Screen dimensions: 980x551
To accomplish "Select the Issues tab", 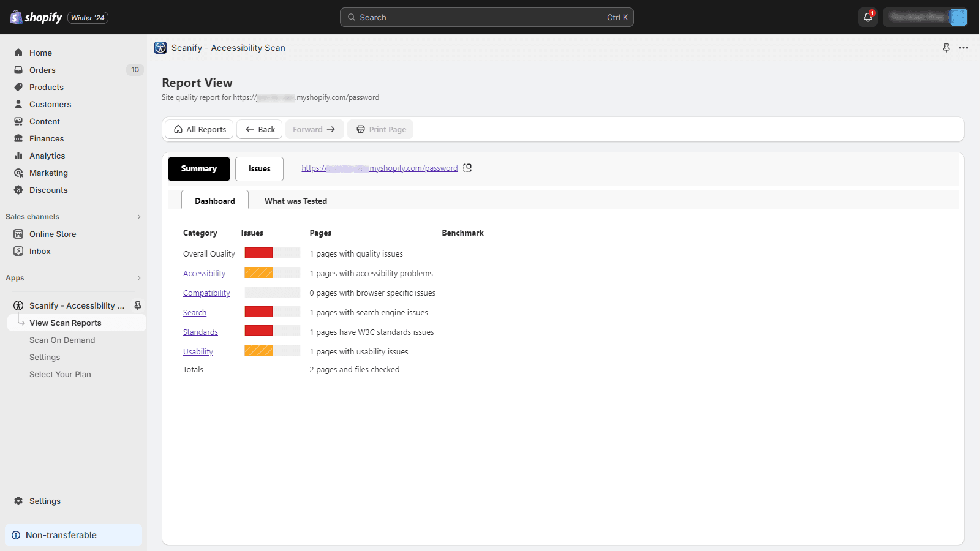I will [259, 169].
